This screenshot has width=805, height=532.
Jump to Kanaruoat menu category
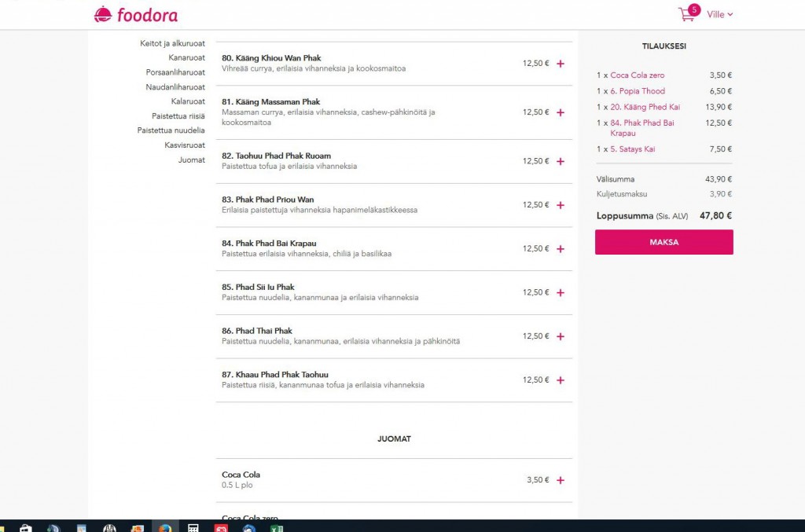[186, 58]
